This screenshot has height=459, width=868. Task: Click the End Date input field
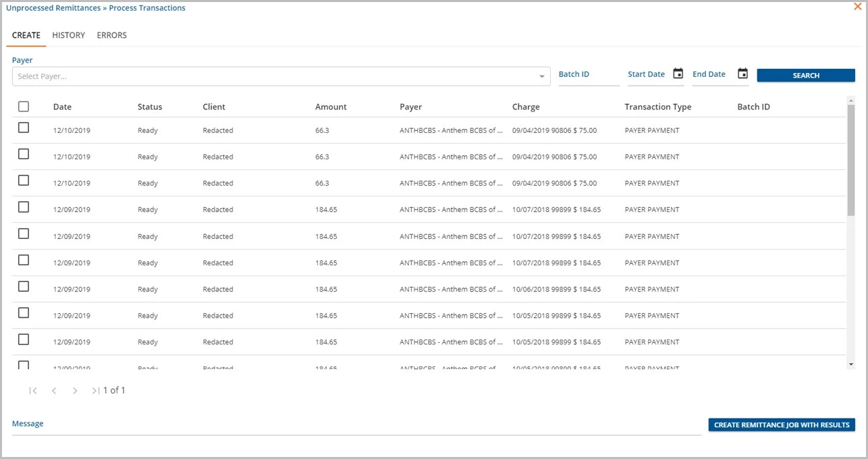point(713,75)
